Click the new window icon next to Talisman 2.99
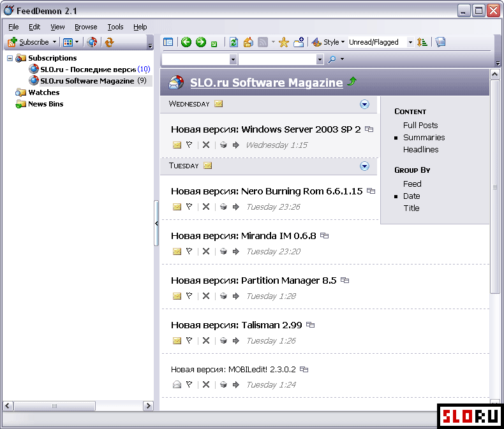Viewport: 504px width, 429px height. coord(310,324)
